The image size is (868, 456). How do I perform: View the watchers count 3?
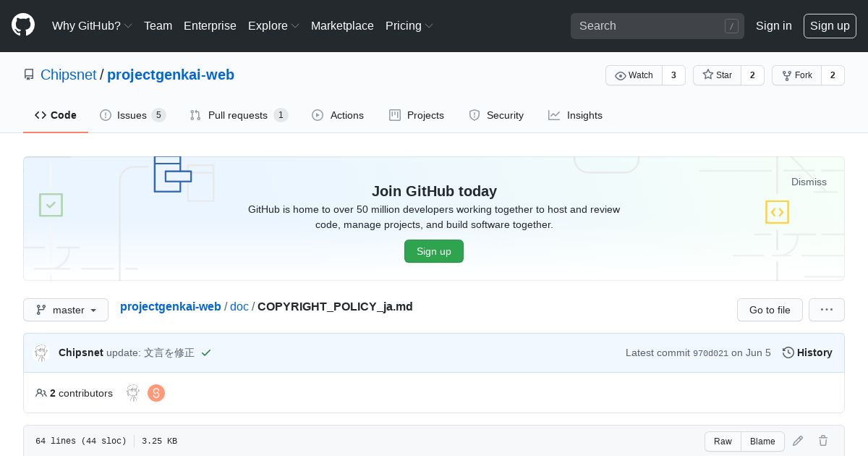[x=673, y=75]
